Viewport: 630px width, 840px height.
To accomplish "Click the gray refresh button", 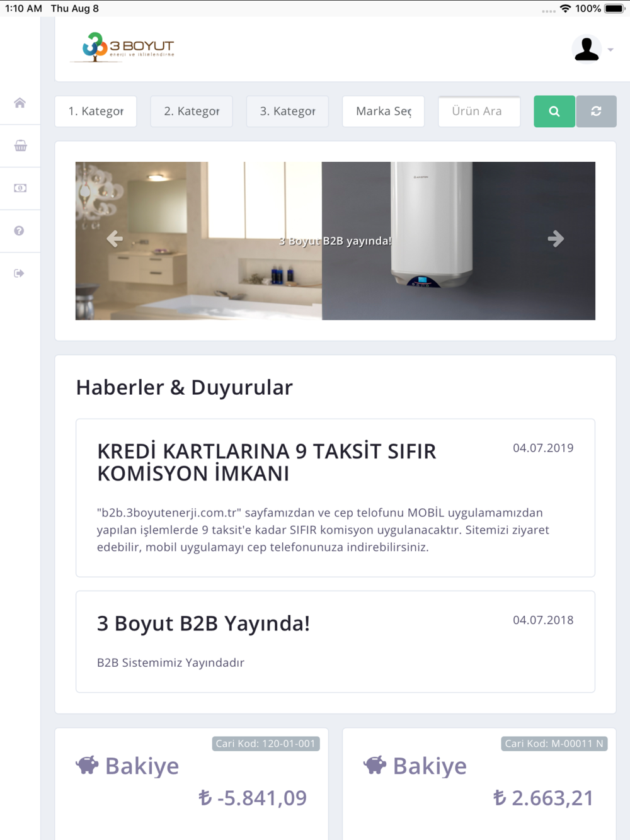I will coord(596,111).
